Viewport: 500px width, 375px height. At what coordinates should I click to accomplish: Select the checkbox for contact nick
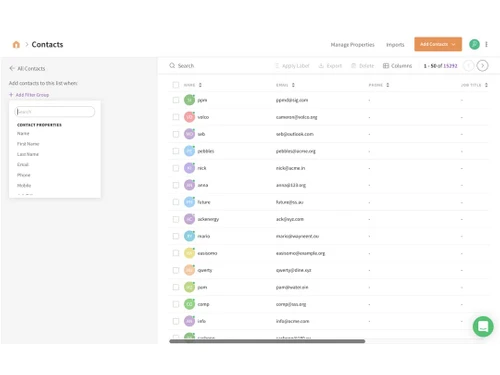point(176,168)
